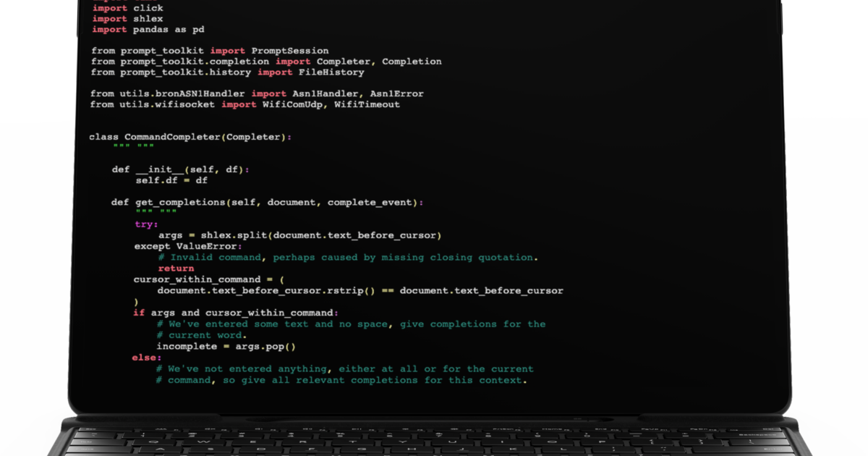Click the Asn1Handler import name

click(x=323, y=93)
